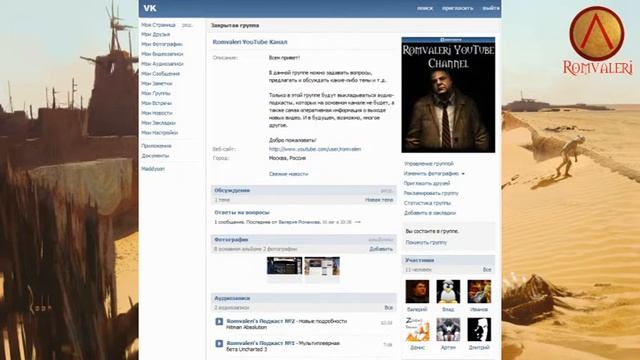This screenshot has height=360, width=640.
Task: Open Мои Встречи in the sidebar
Action: click(156, 103)
